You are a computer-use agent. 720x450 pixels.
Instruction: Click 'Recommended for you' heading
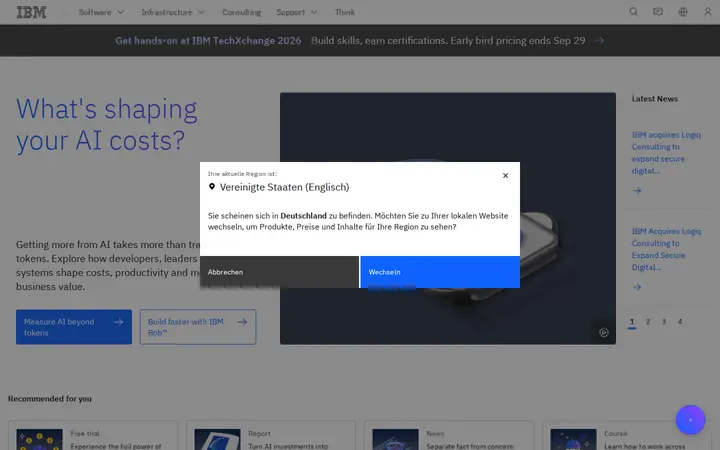coord(50,399)
